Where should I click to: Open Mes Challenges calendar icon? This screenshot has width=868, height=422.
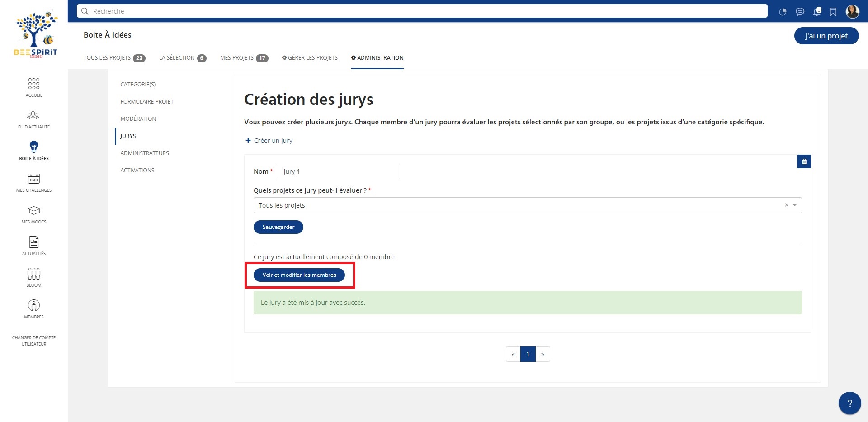(34, 179)
